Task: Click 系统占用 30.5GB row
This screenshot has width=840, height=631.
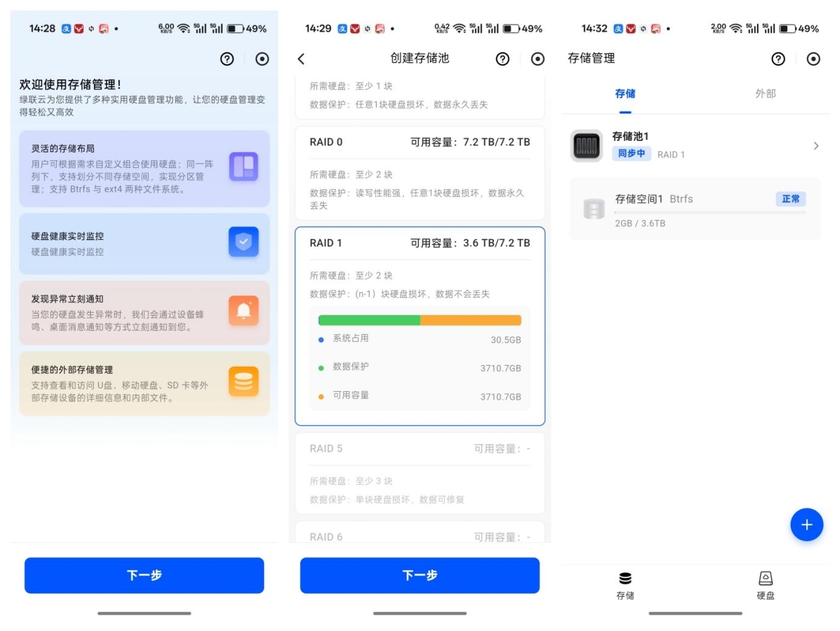Action: click(420, 339)
